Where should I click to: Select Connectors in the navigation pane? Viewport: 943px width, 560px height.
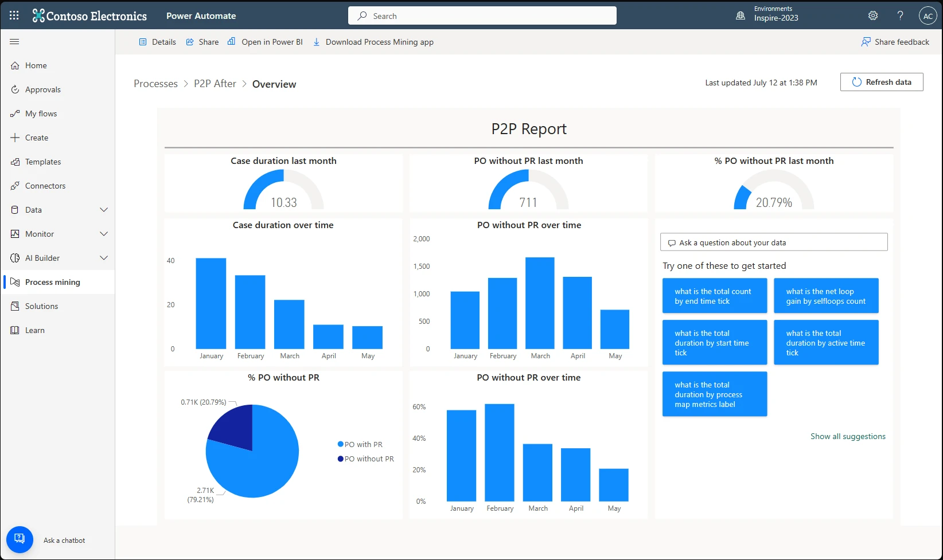coord(45,186)
